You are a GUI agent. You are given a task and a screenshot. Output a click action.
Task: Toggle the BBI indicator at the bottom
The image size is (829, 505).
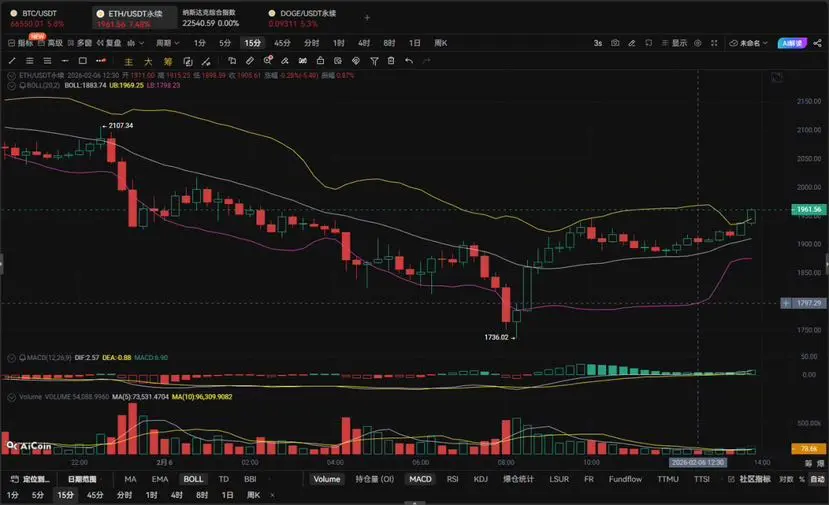click(250, 479)
